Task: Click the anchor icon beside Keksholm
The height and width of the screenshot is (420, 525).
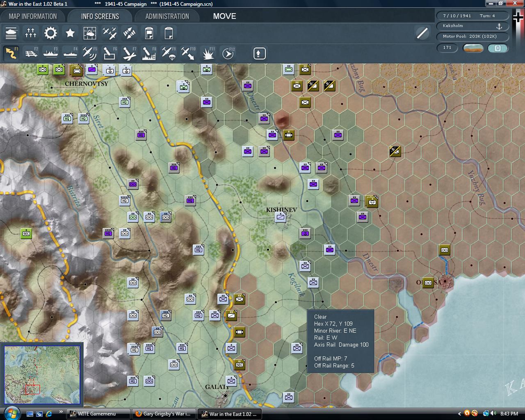Action: (x=499, y=26)
